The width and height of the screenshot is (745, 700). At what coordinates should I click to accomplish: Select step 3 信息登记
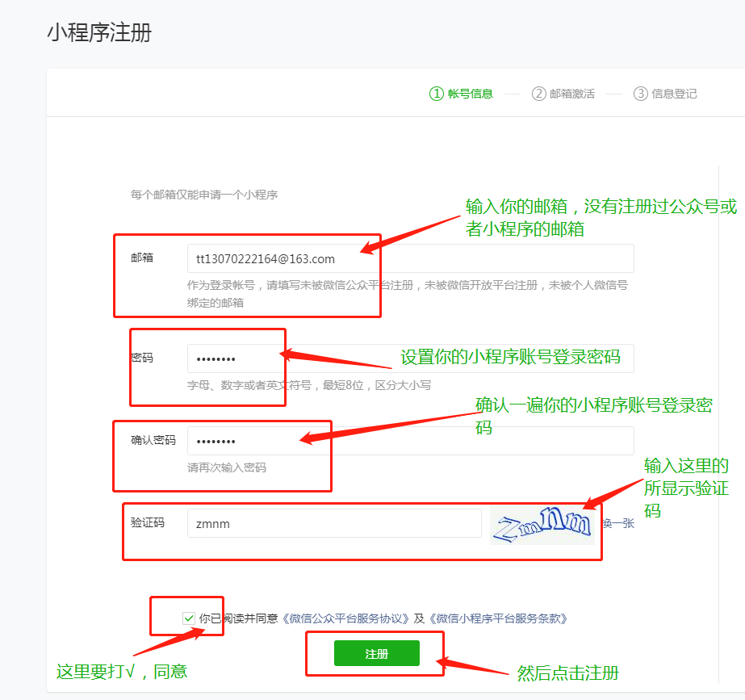pos(665,94)
